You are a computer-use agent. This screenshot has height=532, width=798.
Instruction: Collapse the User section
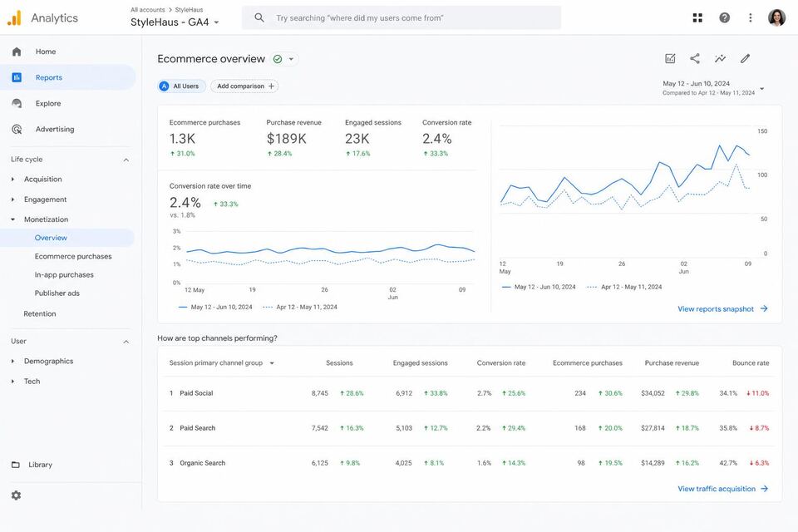coord(126,342)
